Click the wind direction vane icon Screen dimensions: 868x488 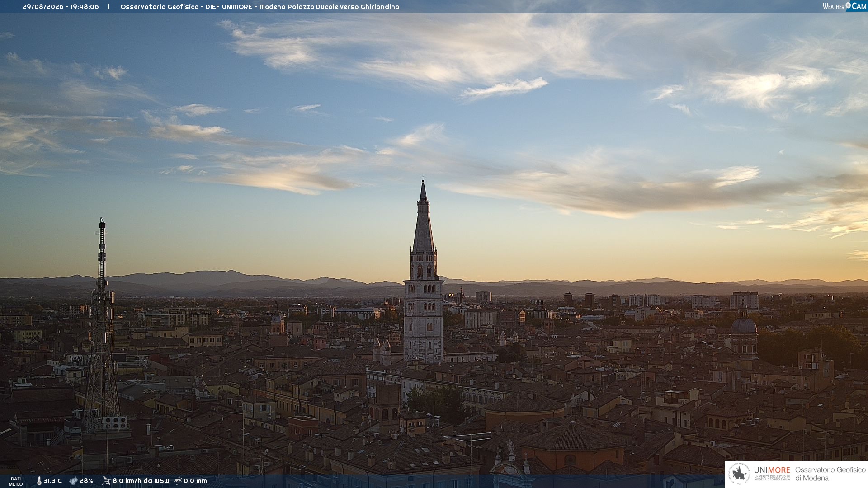coord(106,481)
